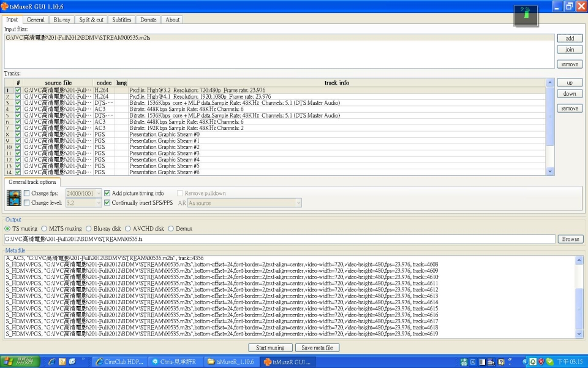Open Donate tab
The height and width of the screenshot is (368, 588).
pos(148,20)
